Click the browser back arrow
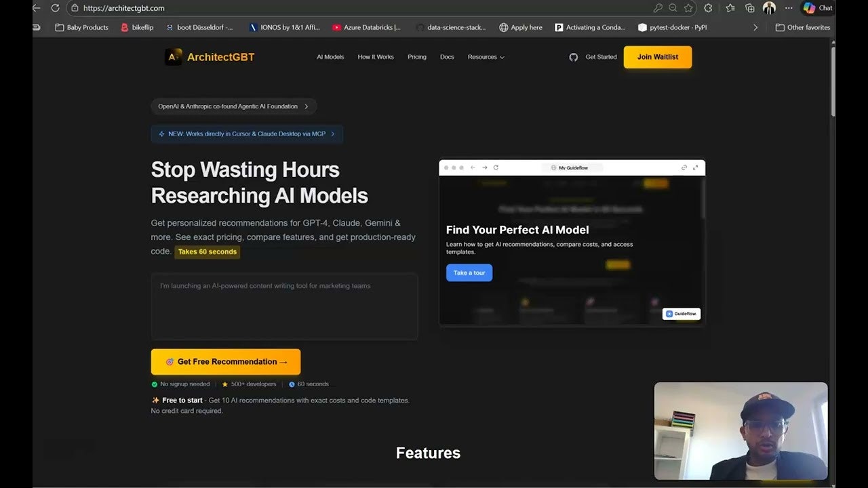Screen dimensions: 868x488 (37, 8)
